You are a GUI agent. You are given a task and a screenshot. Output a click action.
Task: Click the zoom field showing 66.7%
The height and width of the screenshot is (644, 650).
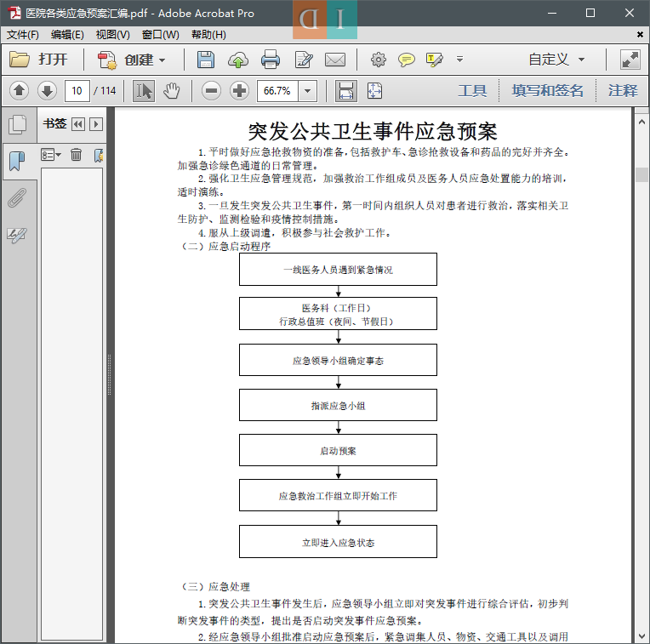point(277,91)
